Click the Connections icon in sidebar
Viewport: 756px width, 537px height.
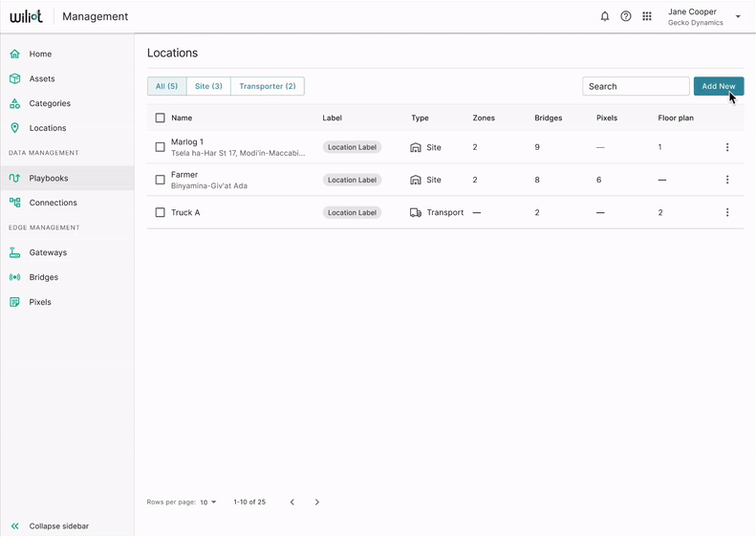click(15, 203)
